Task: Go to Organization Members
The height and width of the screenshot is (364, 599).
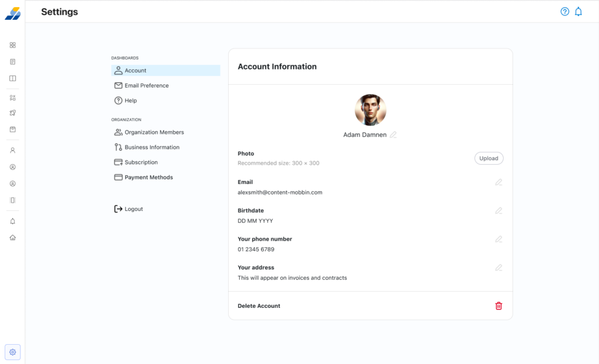Action: [x=154, y=132]
